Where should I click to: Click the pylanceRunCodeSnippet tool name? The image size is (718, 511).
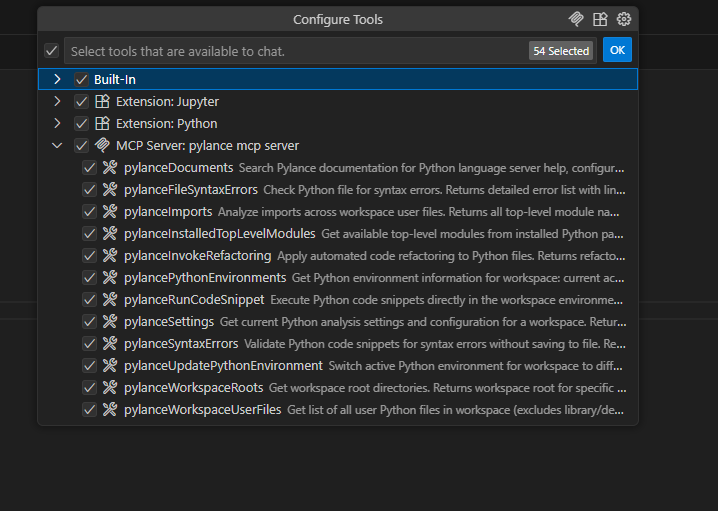(194, 299)
